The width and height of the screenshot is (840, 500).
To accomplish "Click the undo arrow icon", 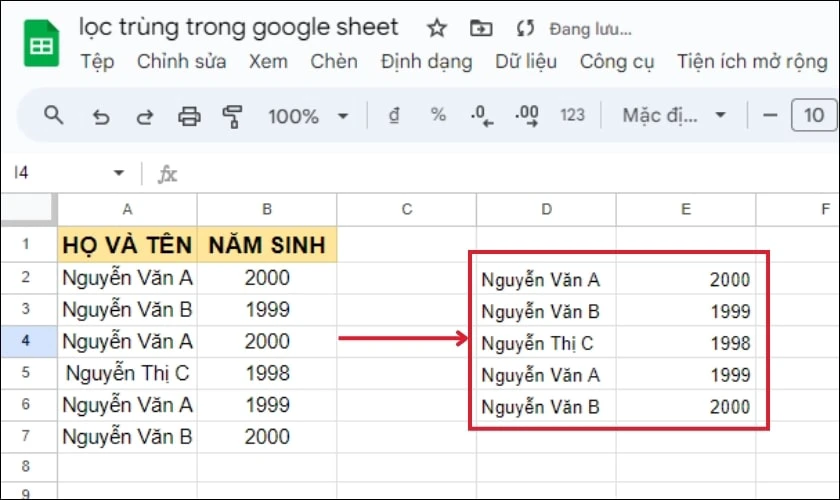I will 101,116.
